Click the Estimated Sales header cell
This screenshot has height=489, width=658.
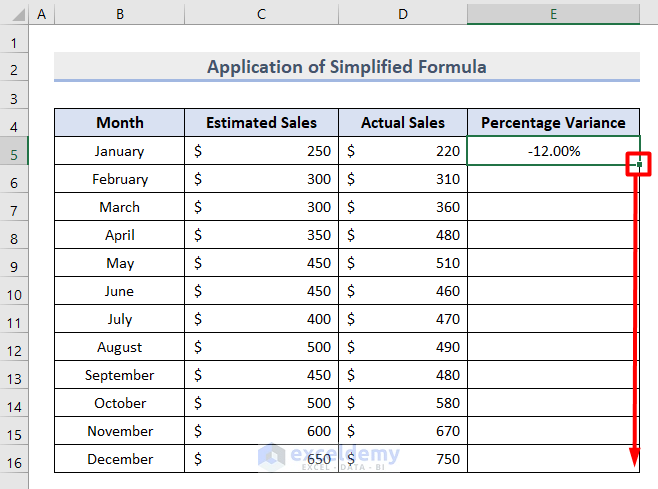[261, 123]
